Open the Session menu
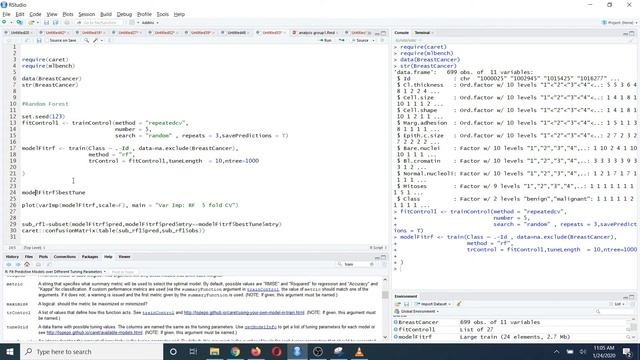This screenshot has height=360, width=640. pos(87,14)
